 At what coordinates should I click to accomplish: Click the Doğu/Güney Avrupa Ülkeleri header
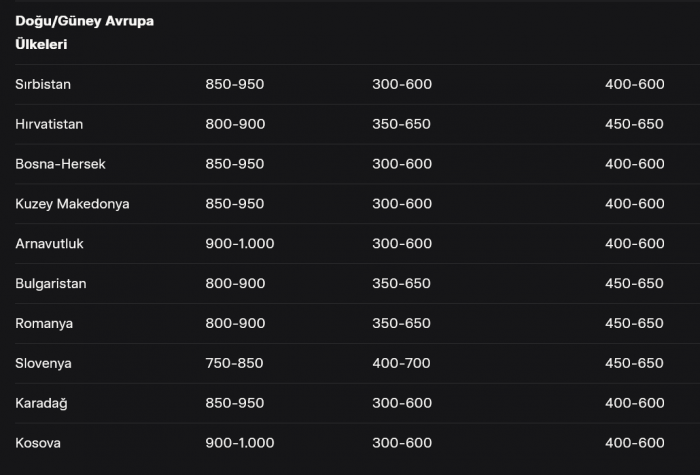(84, 33)
